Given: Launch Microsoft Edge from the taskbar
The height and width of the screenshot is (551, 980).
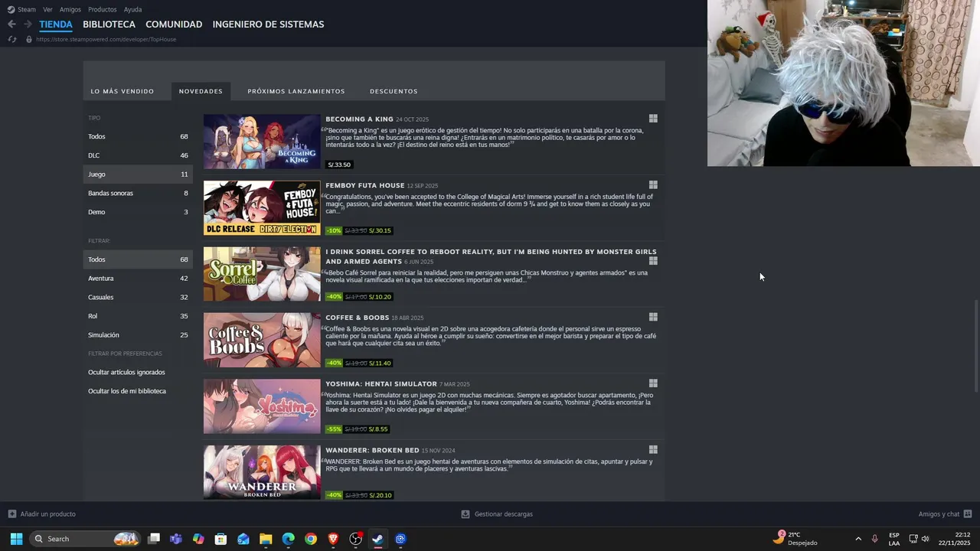Looking at the screenshot, I should click(288, 539).
